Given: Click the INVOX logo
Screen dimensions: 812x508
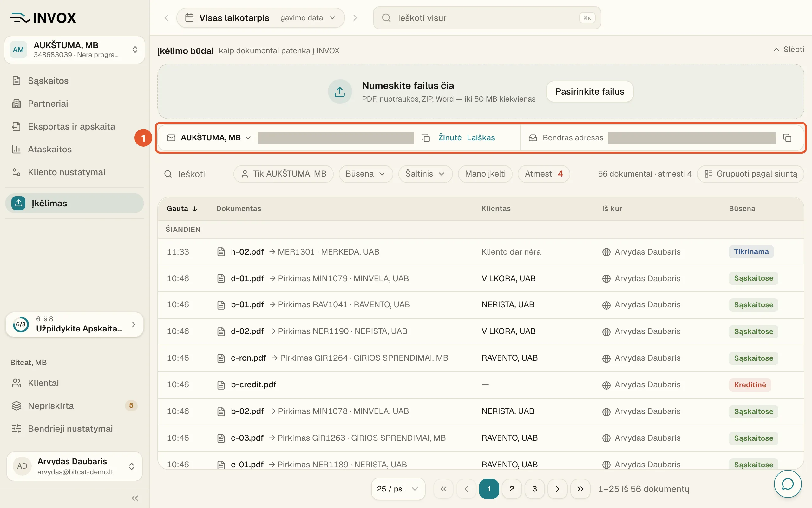Looking at the screenshot, I should pyautogui.click(x=43, y=17).
